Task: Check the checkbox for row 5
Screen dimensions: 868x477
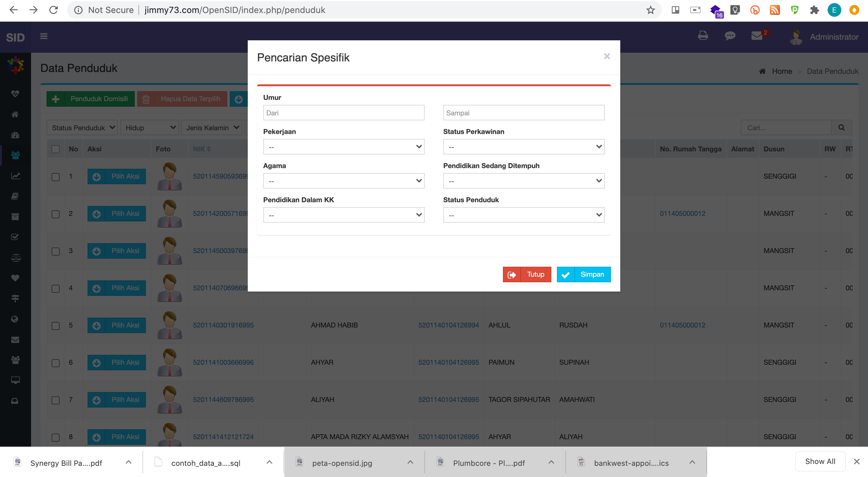Action: click(x=56, y=326)
